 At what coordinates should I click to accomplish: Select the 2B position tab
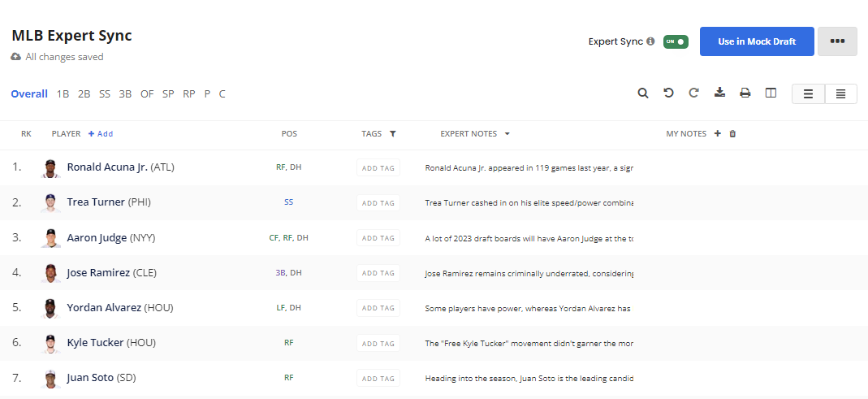point(84,94)
